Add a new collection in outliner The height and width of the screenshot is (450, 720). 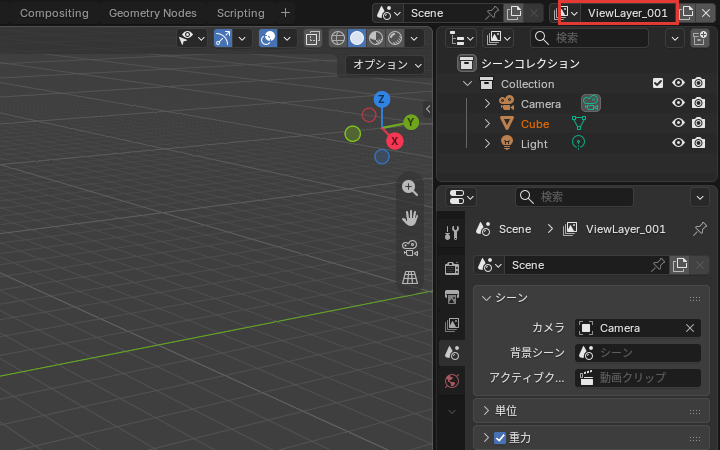coord(700,38)
